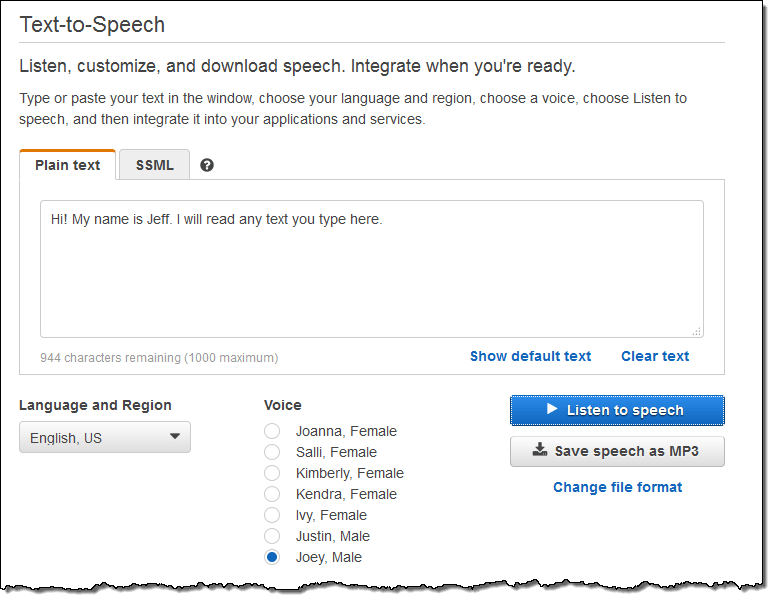Click inside the speech text input box

[372, 269]
